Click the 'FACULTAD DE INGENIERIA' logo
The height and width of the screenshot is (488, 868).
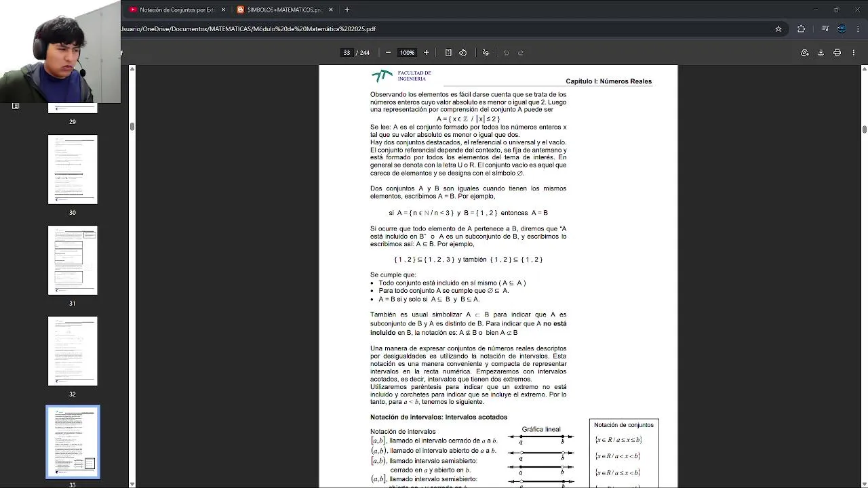click(x=401, y=76)
